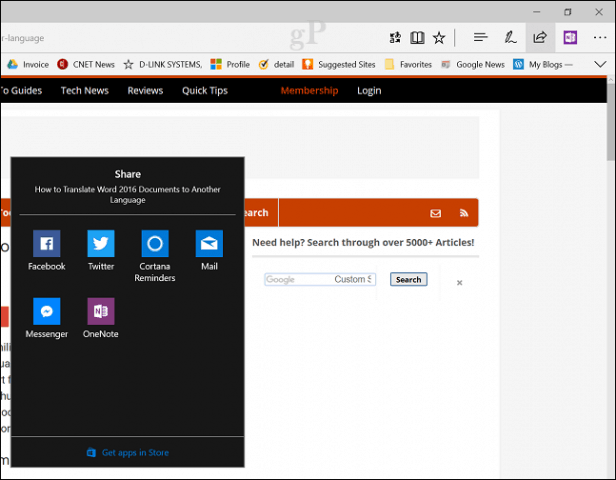
Task: Choose Cortana Reminders in the Share panel
Action: [x=155, y=256]
